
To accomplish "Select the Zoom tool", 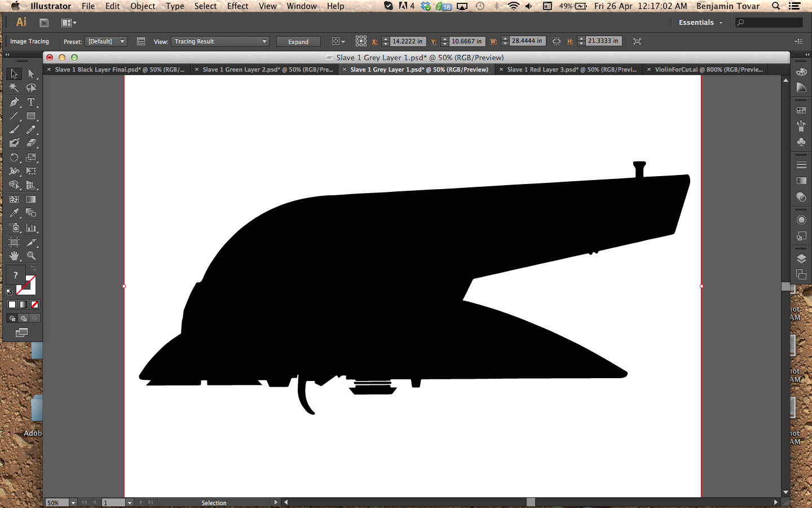I will (x=31, y=256).
